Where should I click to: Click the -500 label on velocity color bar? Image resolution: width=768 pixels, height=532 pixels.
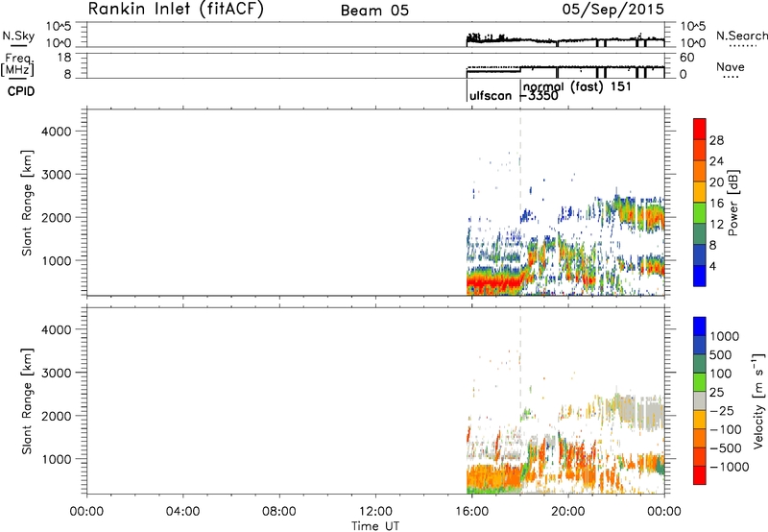point(725,448)
